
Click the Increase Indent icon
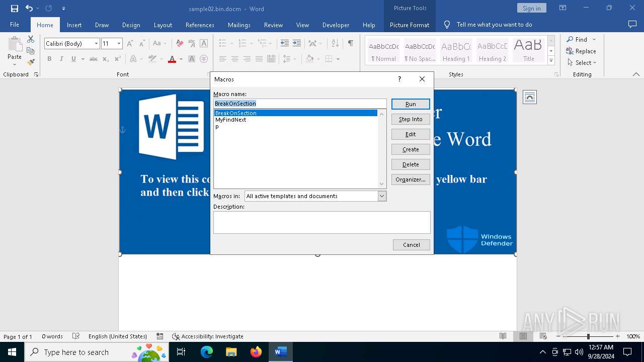tap(297, 43)
